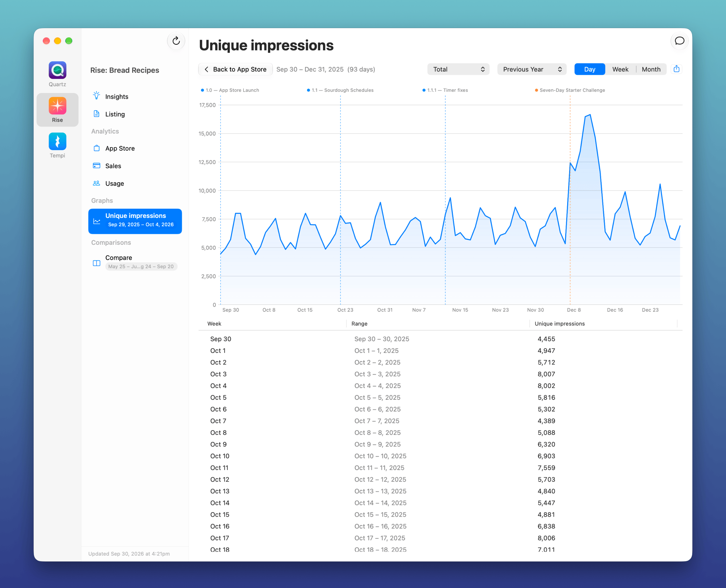The width and height of the screenshot is (726, 588).
Task: Click the share export icon
Action: [676, 69]
